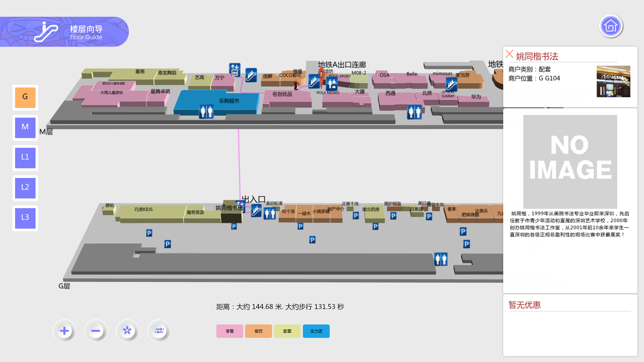This screenshot has width=644, height=362.
Task: Tap the Floor Guide escalator logo
Action: tap(46, 31)
